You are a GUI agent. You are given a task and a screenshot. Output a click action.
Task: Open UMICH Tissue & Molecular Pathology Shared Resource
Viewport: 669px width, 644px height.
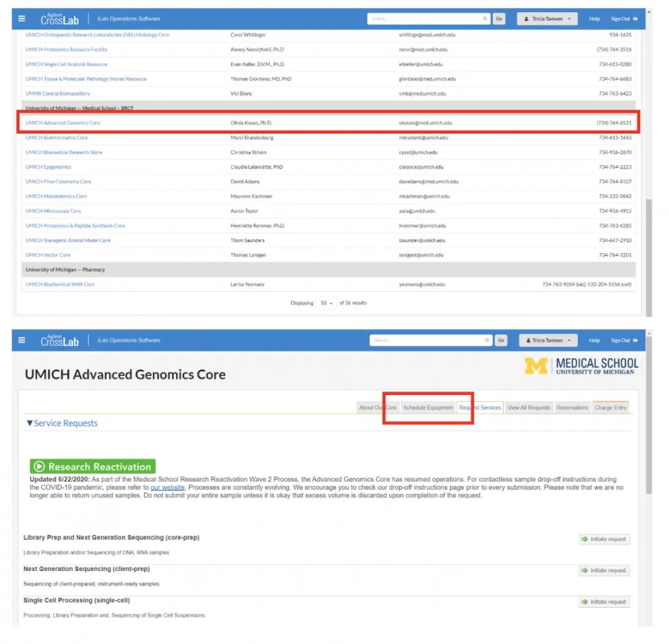point(86,79)
